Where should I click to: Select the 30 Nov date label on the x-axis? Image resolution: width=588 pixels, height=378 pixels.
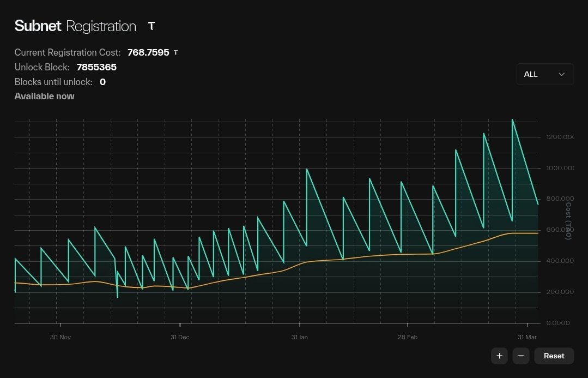pos(60,337)
